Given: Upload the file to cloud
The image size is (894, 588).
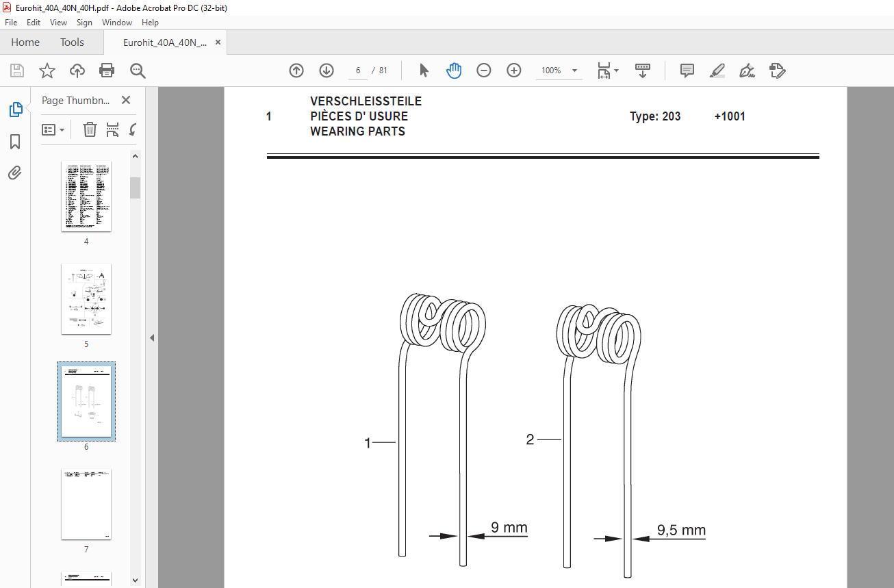Looking at the screenshot, I should pos(77,71).
